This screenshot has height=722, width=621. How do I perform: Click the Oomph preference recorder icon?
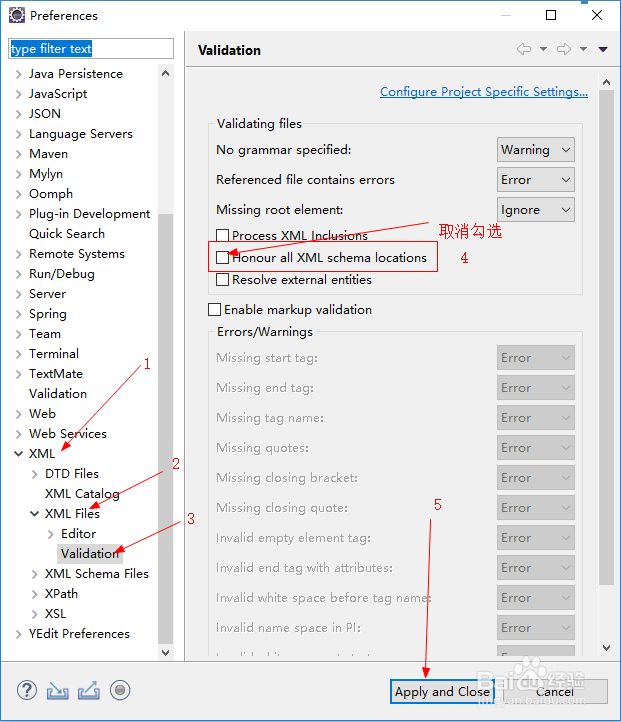click(x=120, y=690)
